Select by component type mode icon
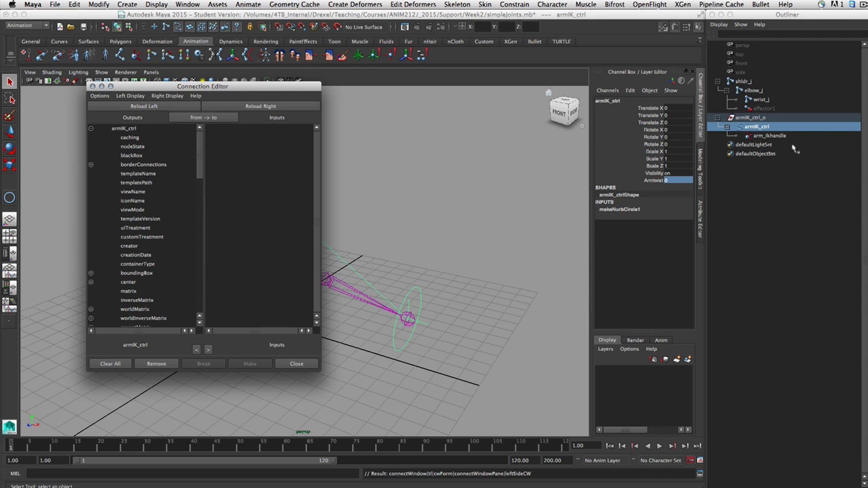 tap(129, 27)
